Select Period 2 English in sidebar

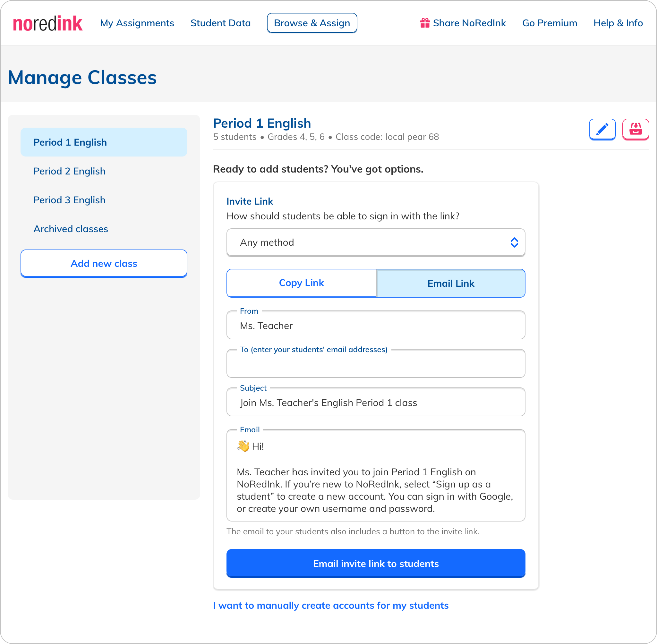(69, 171)
